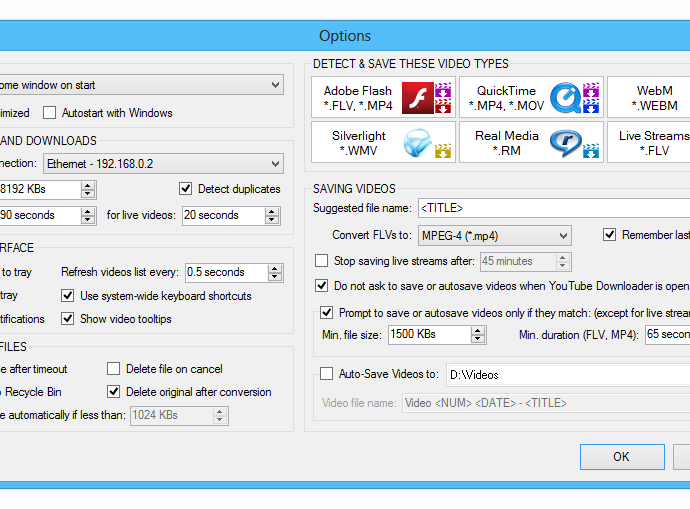This screenshot has width=690, height=509.
Task: Click the SAVING VIDEOS heading
Action: tap(354, 189)
